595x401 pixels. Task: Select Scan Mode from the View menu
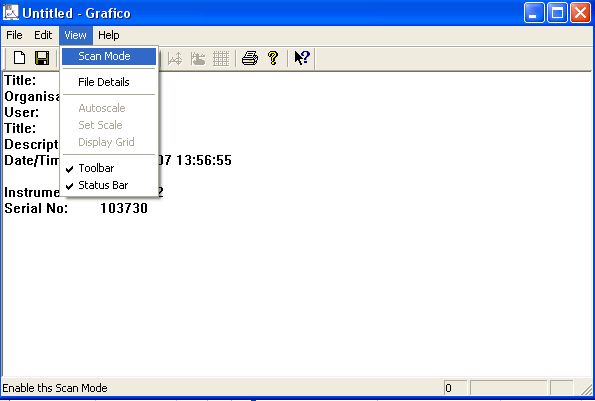(x=109, y=56)
